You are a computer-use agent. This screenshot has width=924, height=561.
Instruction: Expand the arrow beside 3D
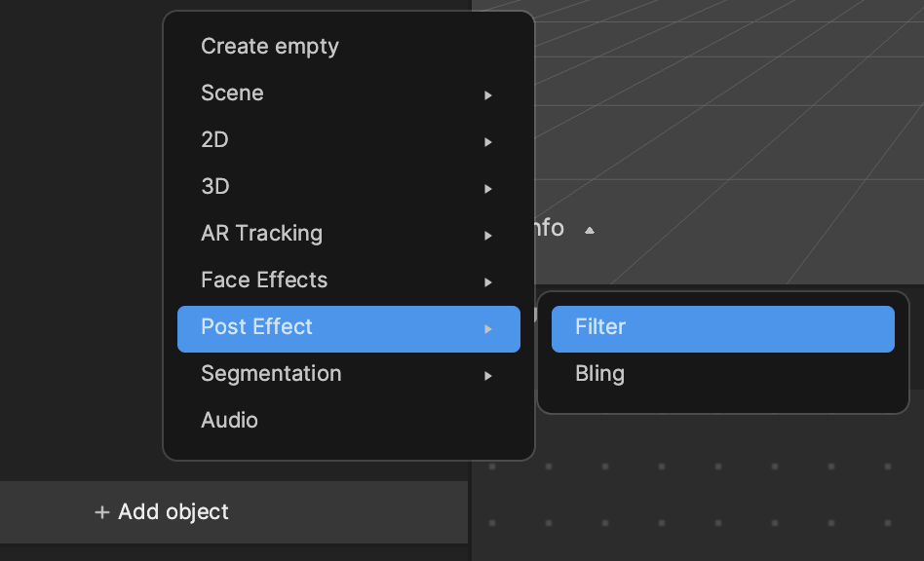(x=488, y=189)
